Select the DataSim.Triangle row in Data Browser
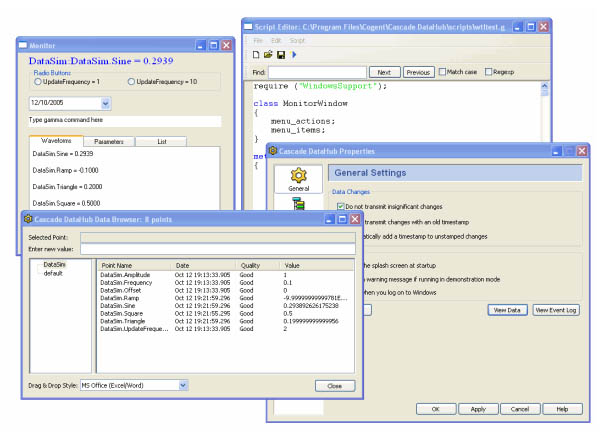Viewport: 606px width, 442px height. pos(225,321)
